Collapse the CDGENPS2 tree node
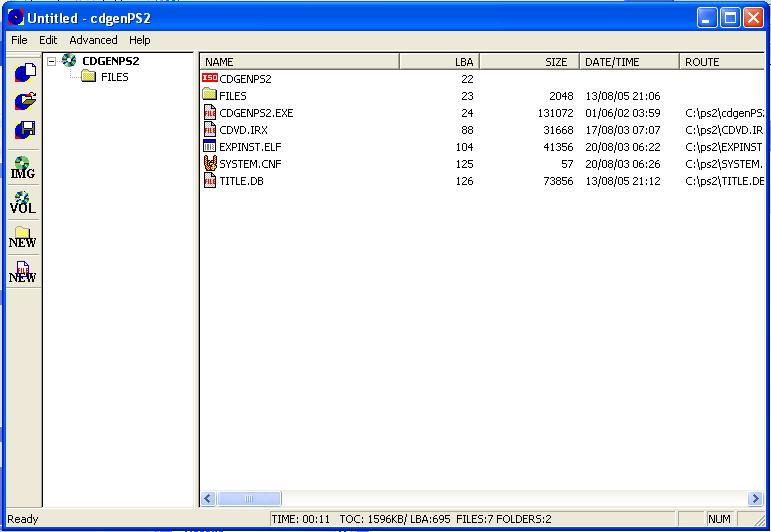 tap(52, 61)
